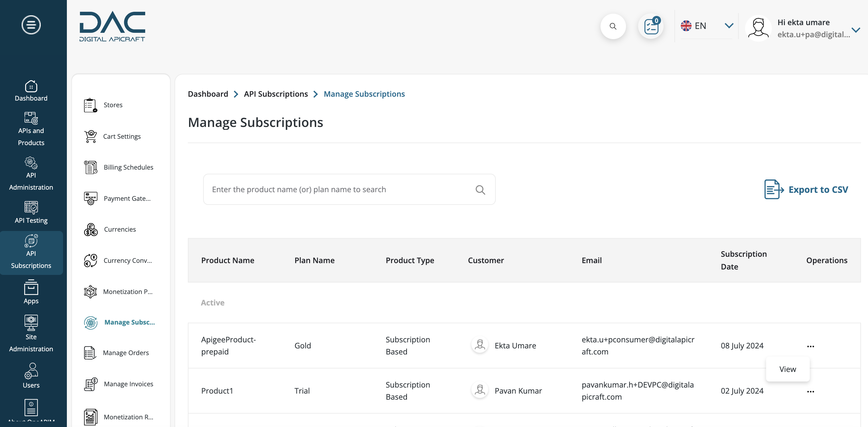Click the DAC Digital Apicraft logo
This screenshot has width=868, height=427.
click(112, 27)
